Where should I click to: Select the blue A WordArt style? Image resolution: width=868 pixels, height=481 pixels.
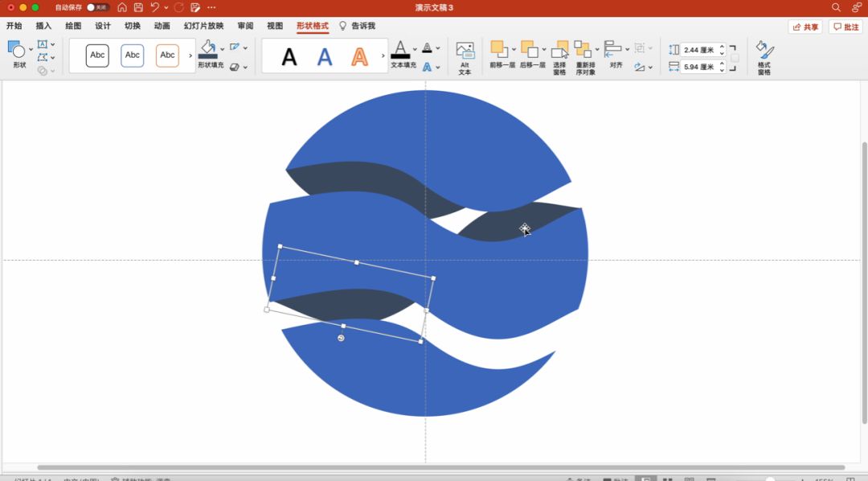click(325, 56)
